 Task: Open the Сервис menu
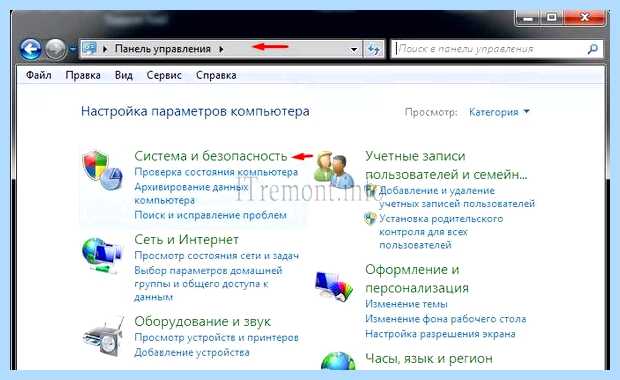click(164, 75)
